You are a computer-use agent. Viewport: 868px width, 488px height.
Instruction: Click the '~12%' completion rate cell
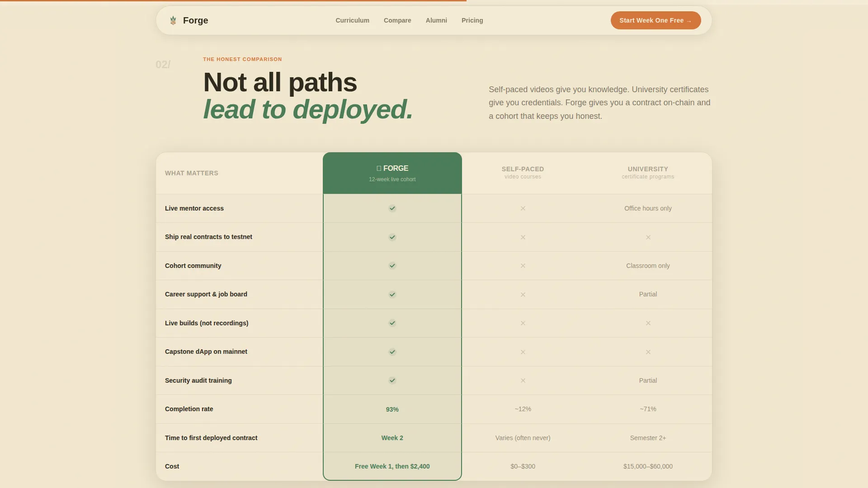pyautogui.click(x=523, y=409)
